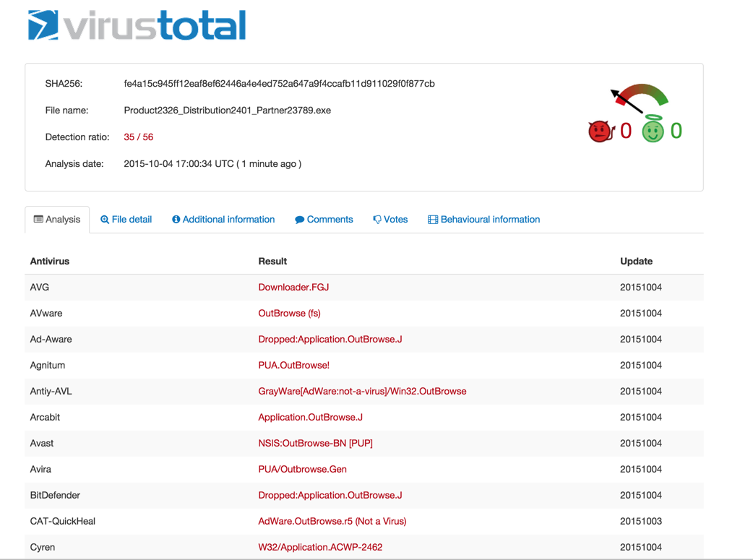
Task: Click the green harmless vote count 0
Action: point(676,131)
